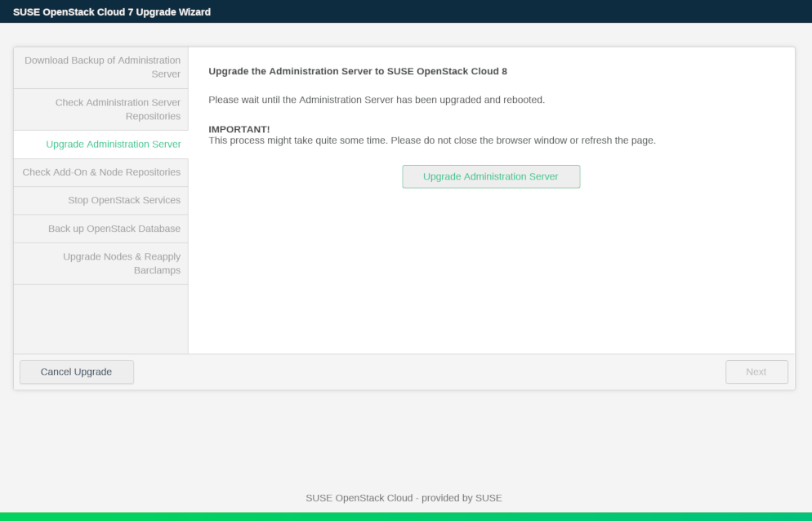Click the Next button

click(756, 372)
